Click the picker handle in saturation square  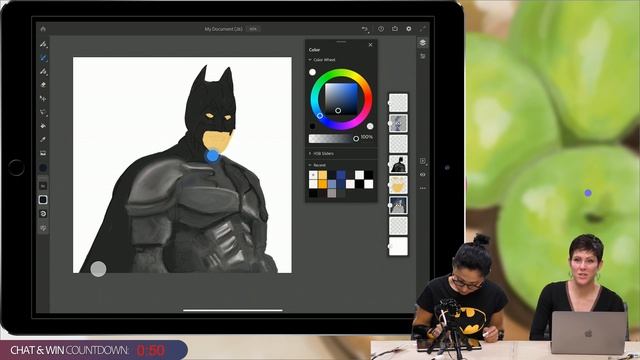tap(338, 111)
